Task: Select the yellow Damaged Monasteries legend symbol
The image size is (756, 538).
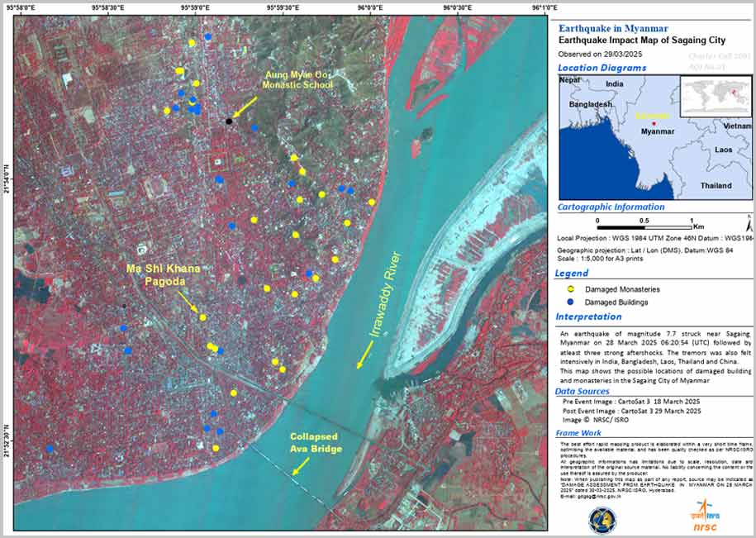Action: pyautogui.click(x=569, y=289)
